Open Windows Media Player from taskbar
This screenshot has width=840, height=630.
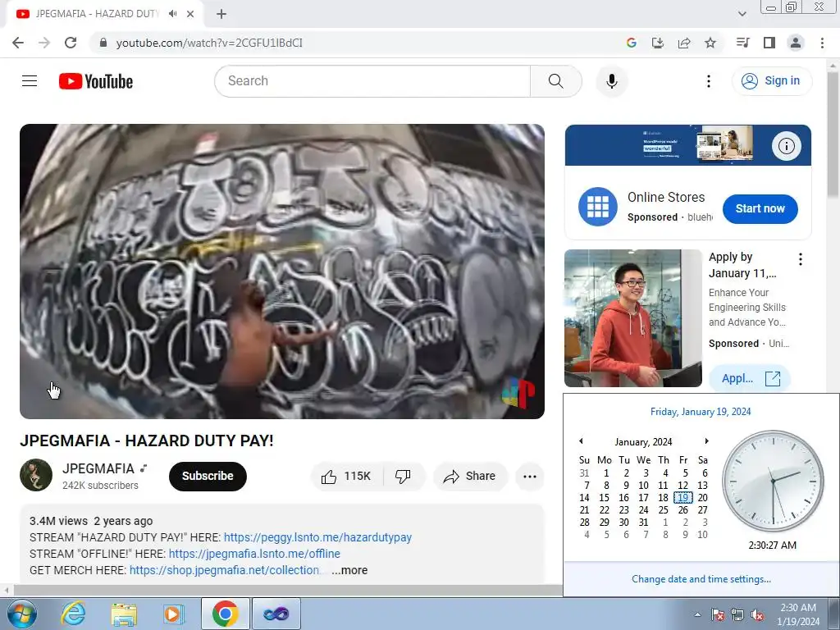pyautogui.click(x=174, y=614)
